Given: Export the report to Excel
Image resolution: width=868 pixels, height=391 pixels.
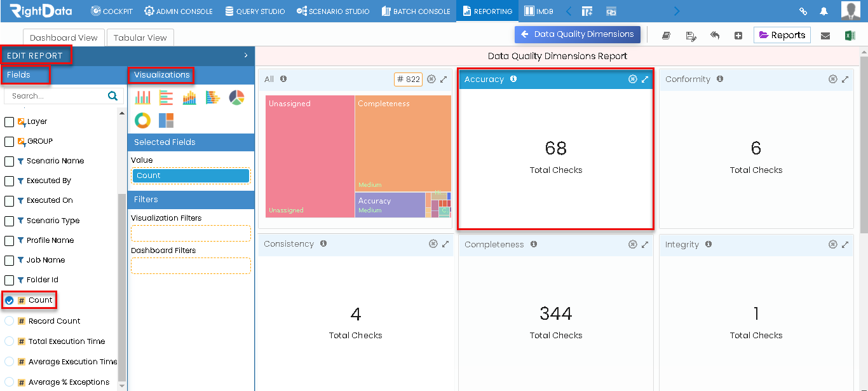Looking at the screenshot, I should coord(850,36).
